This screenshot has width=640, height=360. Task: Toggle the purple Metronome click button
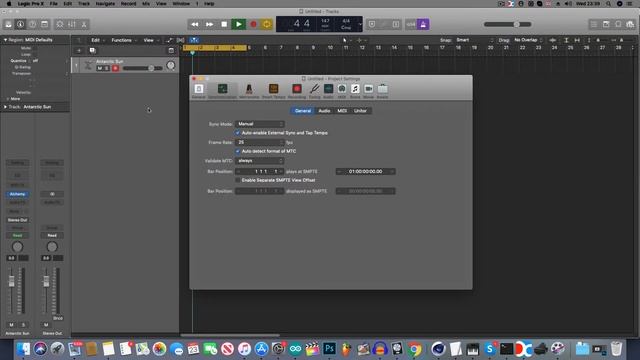pyautogui.click(x=423, y=24)
